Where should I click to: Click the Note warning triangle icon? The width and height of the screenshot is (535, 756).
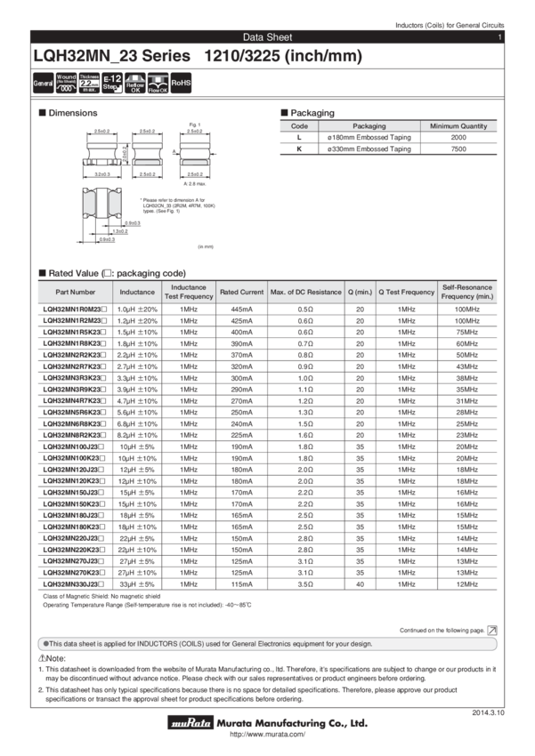point(42,658)
